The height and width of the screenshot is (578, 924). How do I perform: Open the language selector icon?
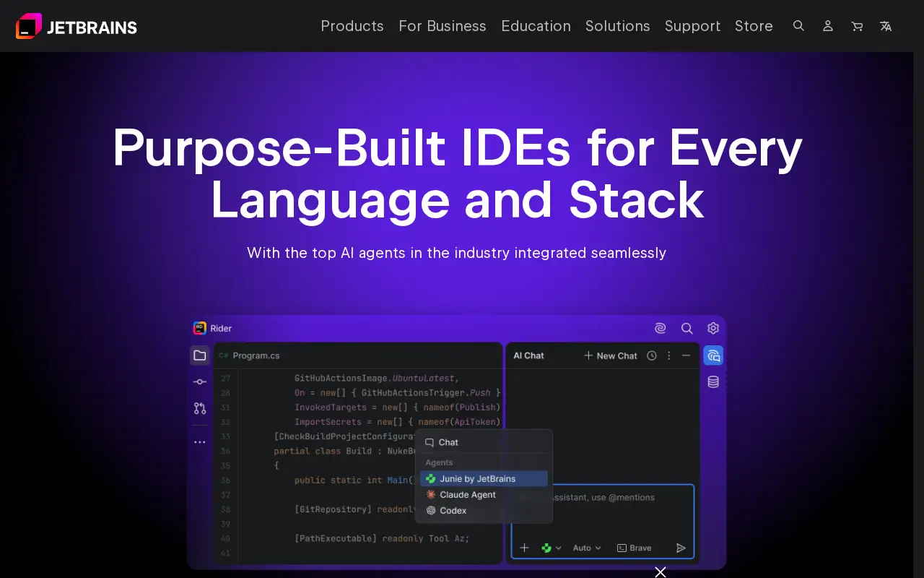coord(886,26)
